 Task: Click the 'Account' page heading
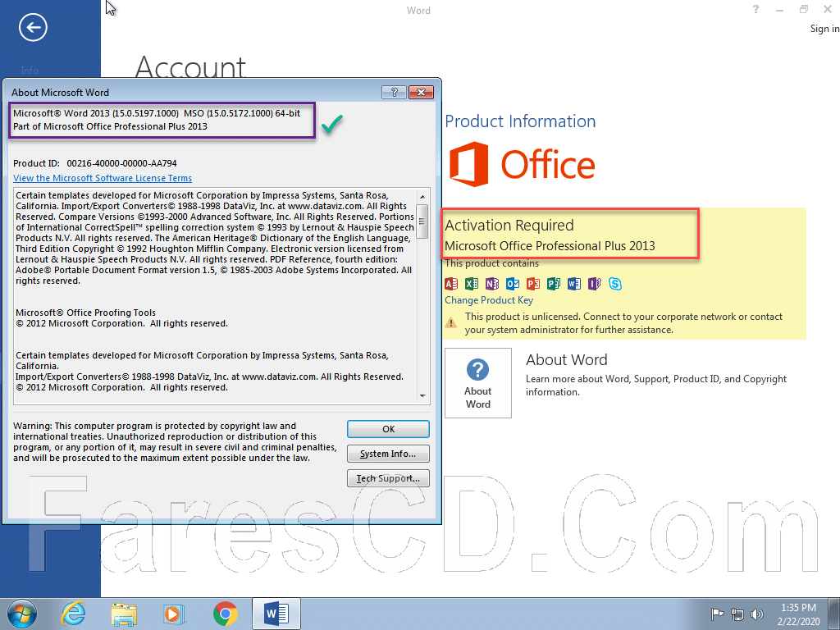[x=190, y=67]
